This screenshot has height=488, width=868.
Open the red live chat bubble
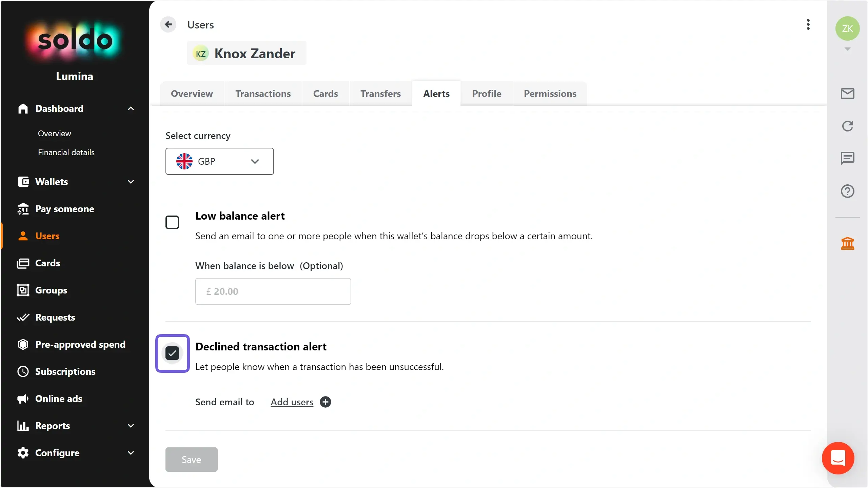838,458
